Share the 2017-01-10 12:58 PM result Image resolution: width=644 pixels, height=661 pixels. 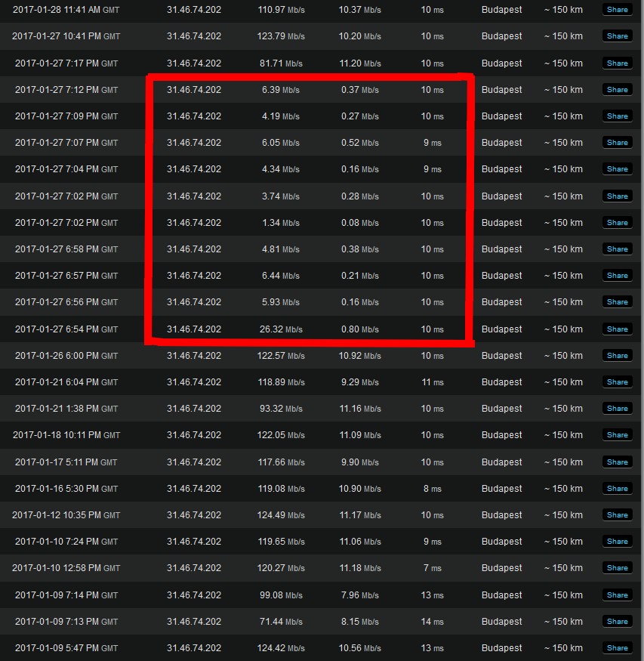coord(617,568)
